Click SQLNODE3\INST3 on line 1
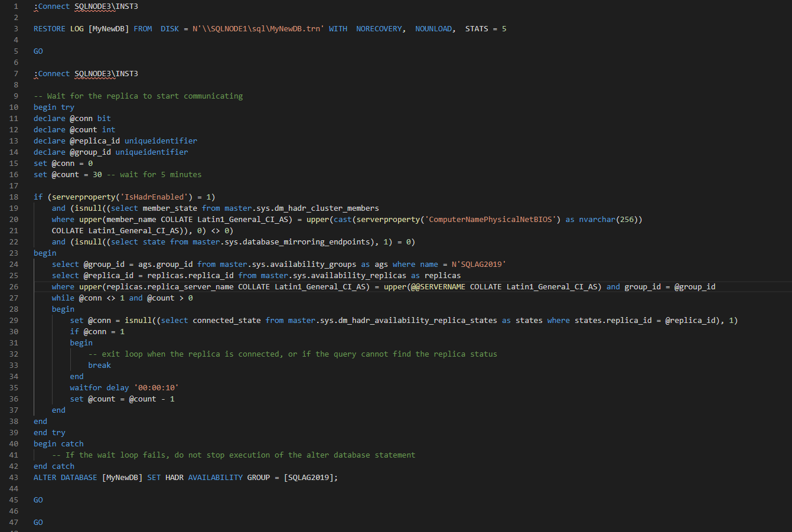 [106, 6]
